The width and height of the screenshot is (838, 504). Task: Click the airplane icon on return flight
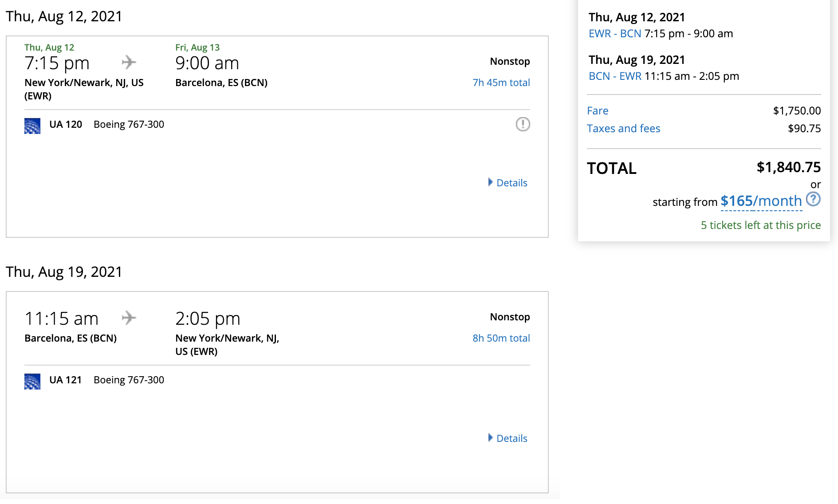129,318
